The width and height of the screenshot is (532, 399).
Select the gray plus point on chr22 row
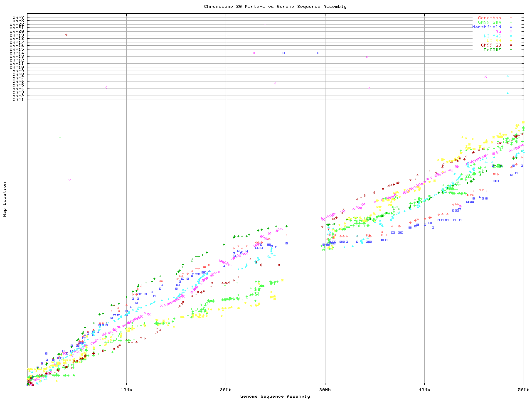tap(265, 24)
